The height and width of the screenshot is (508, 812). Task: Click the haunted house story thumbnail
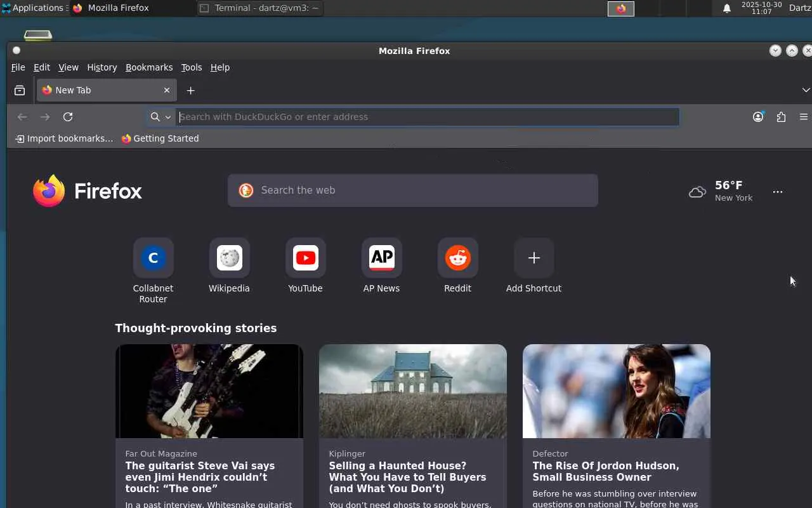pyautogui.click(x=413, y=391)
